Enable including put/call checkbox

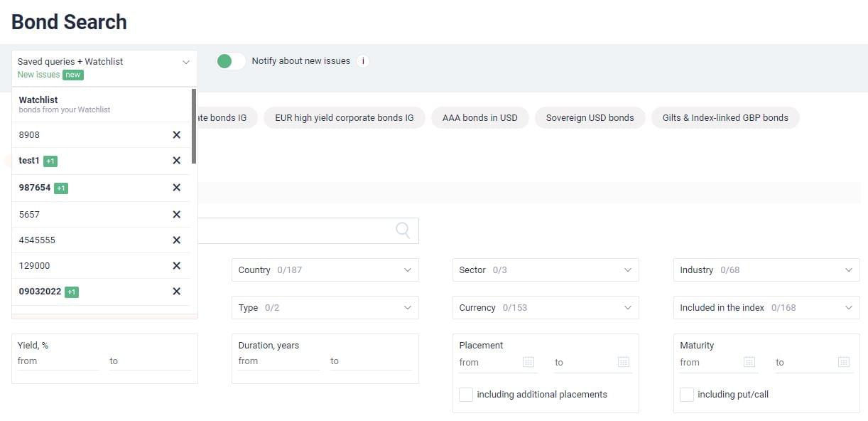(687, 395)
